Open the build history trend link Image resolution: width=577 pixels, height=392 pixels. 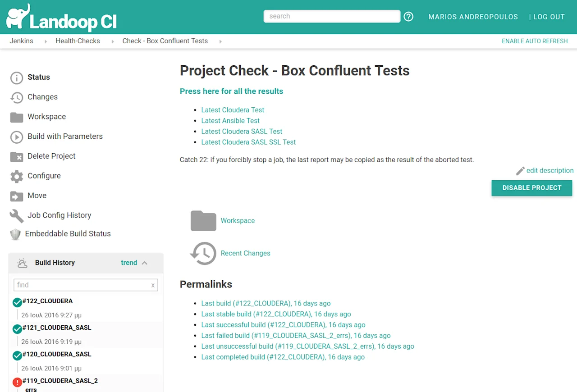click(129, 263)
